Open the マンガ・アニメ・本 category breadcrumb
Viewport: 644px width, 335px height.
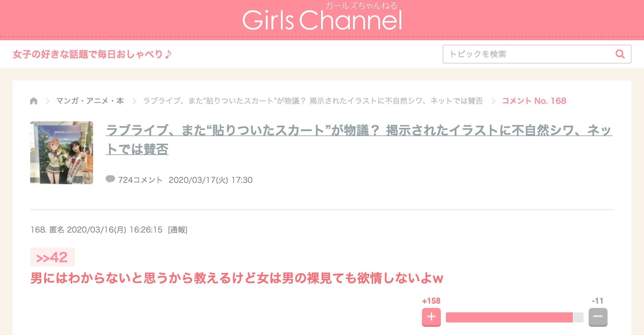coord(90,101)
